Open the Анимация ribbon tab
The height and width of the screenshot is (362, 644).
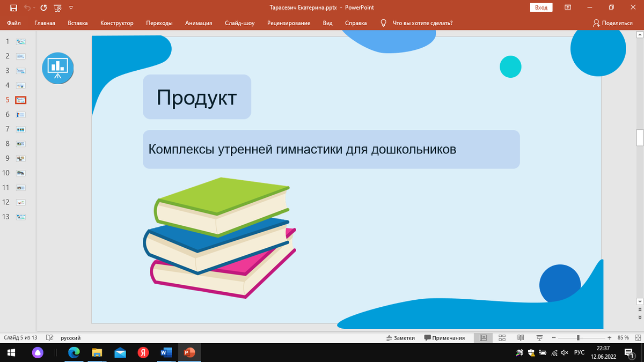(x=199, y=23)
